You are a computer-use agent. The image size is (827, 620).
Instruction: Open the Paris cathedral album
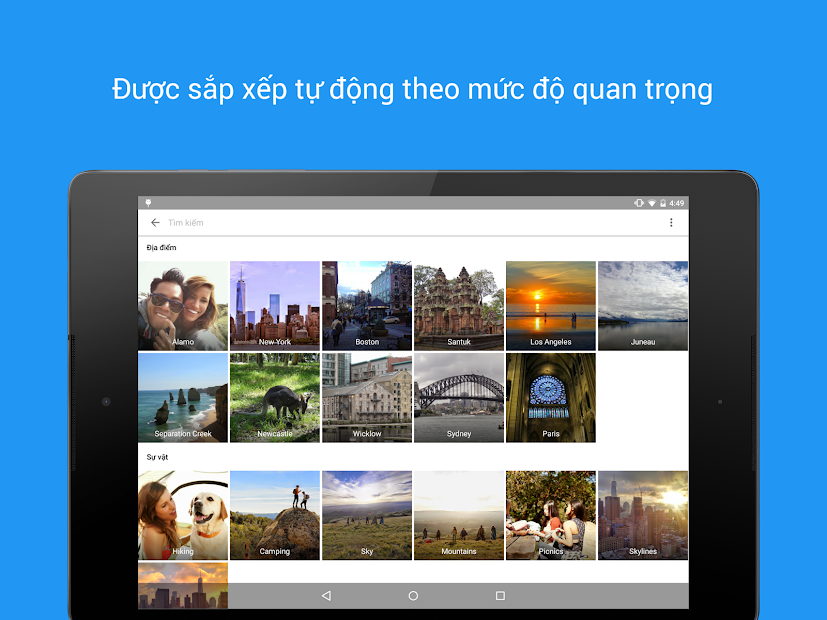550,397
